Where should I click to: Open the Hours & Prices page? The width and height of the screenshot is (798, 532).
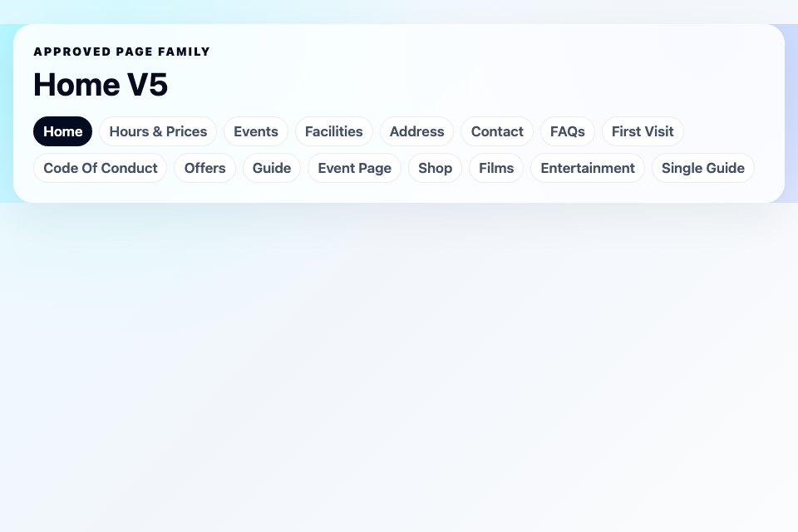tap(158, 131)
